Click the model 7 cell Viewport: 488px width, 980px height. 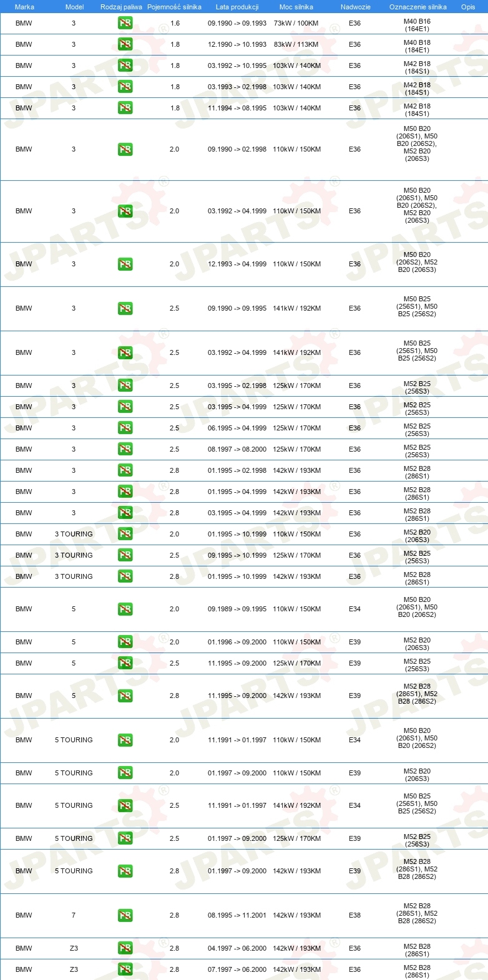74,915
